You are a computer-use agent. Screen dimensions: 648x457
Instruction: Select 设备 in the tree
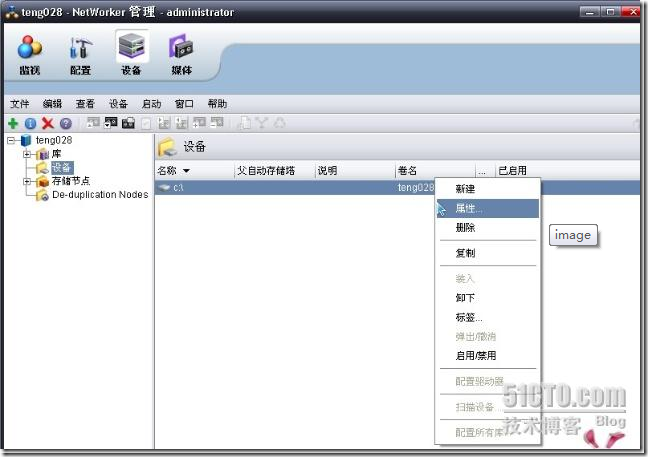[62, 167]
